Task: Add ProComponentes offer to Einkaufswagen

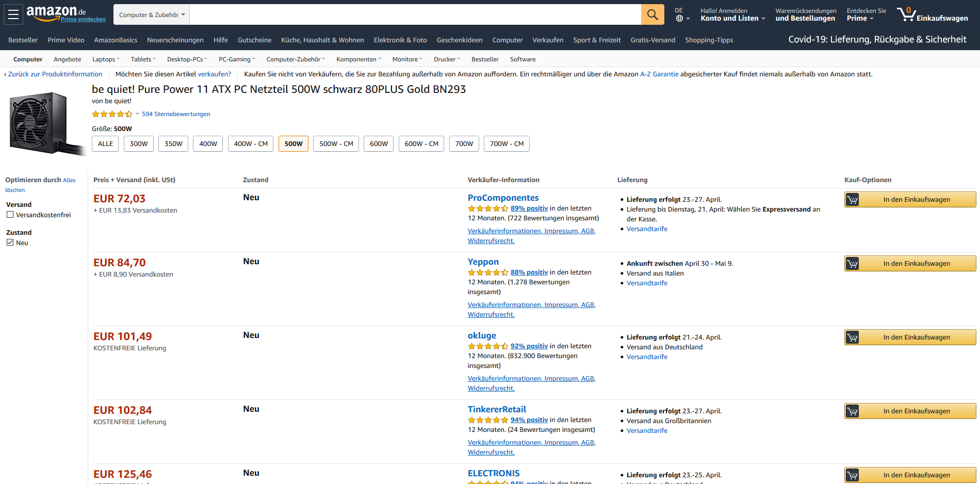Action: (910, 200)
